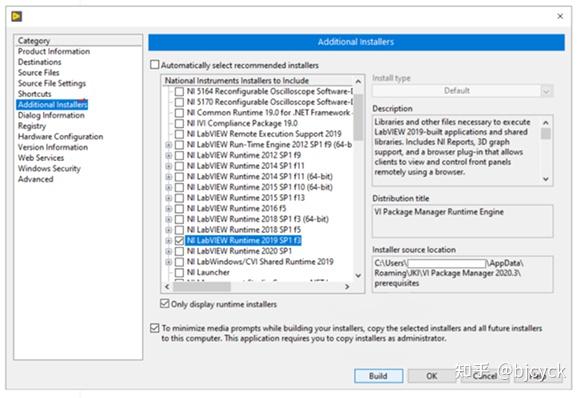The image size is (581, 398).
Task: Open Hardware Configuration category
Action: pos(60,136)
